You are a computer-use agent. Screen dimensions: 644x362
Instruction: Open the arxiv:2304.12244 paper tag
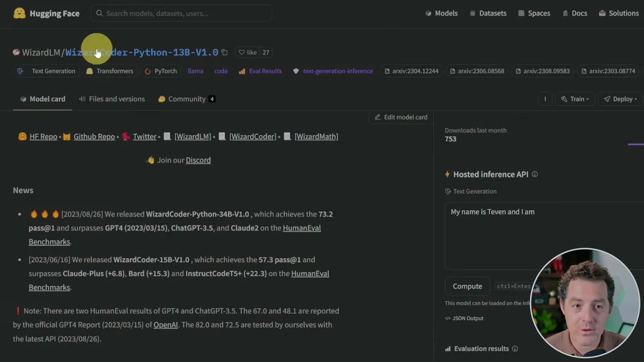pyautogui.click(x=411, y=71)
